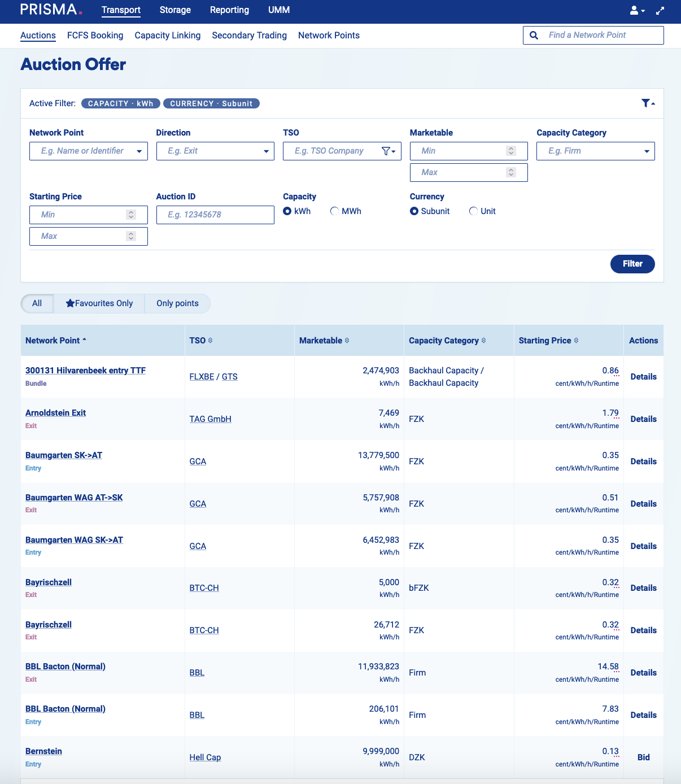
Task: Open the TSO filter funnel icon
Action: coord(388,151)
